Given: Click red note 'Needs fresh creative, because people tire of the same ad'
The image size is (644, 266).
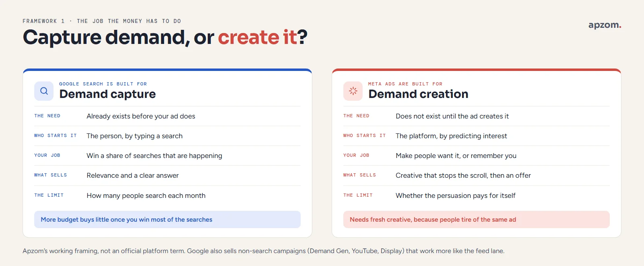Looking at the screenshot, I should [477, 219].
